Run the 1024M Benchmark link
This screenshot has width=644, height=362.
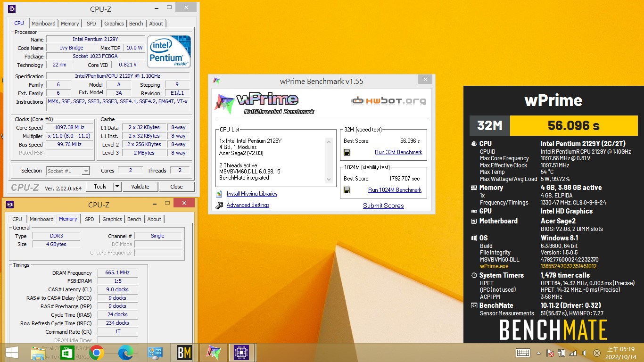click(x=395, y=190)
